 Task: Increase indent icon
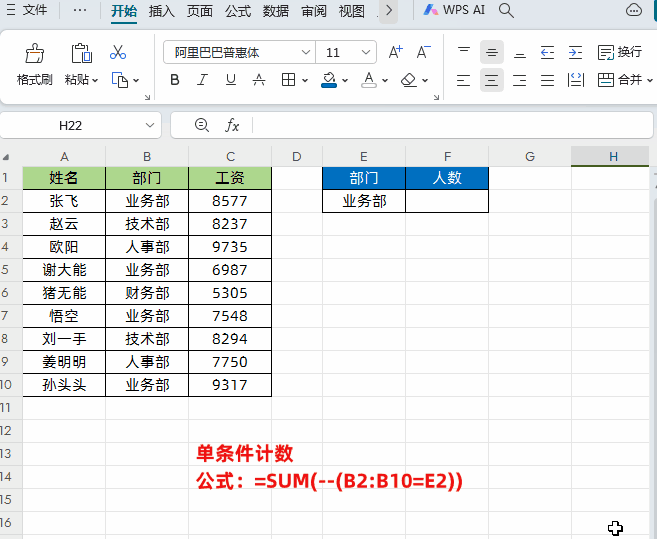[x=575, y=52]
